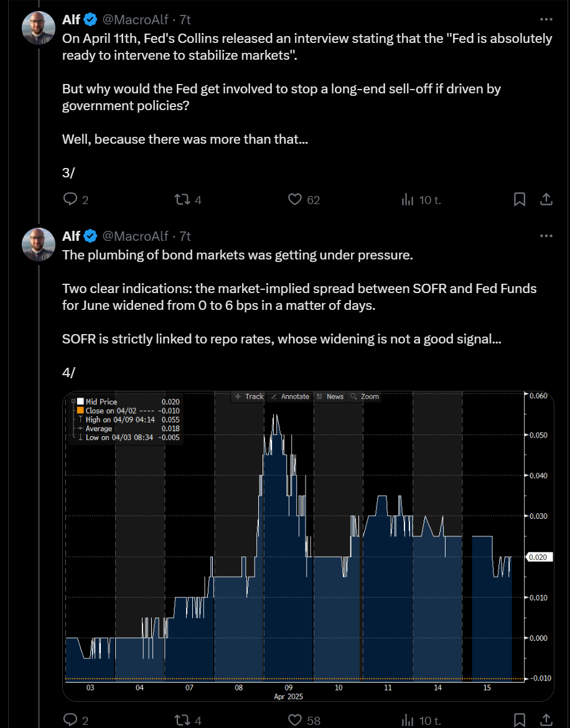Open more options on first tweet

tap(546, 19)
